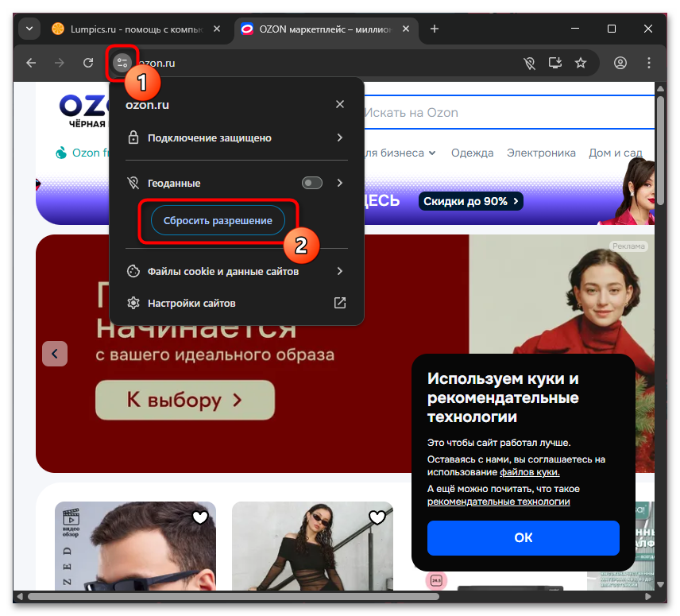Maximize the Chrome window

coord(612,29)
